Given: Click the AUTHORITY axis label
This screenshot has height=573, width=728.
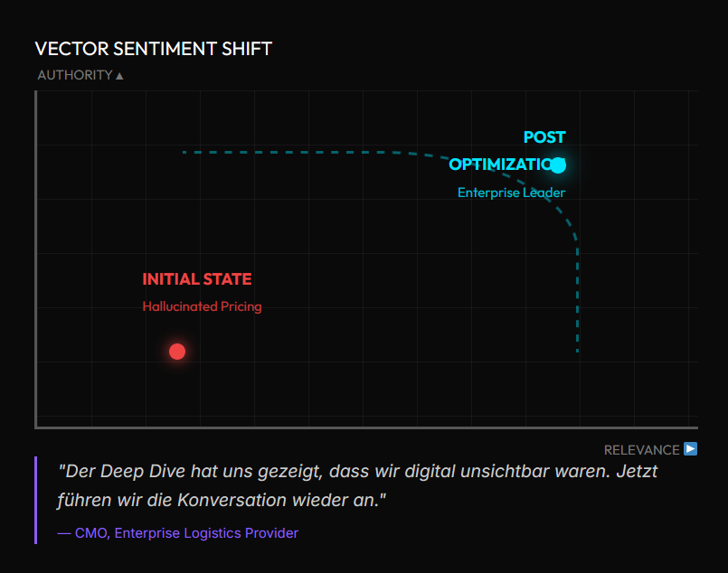Looking at the screenshot, I should coord(74,75).
